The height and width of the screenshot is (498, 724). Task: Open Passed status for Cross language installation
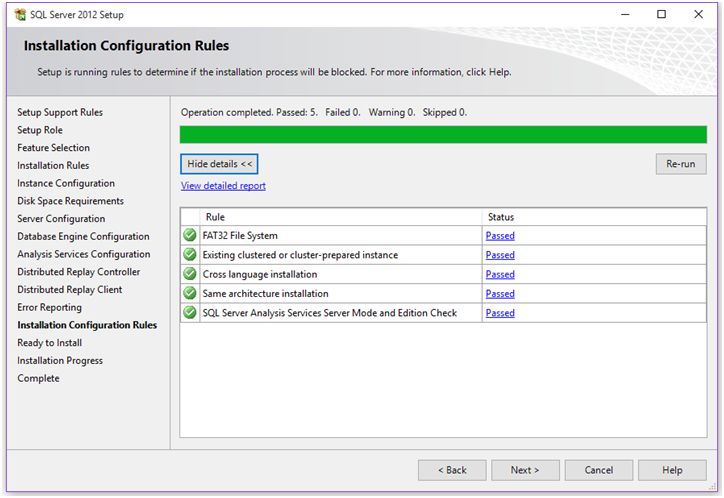coord(500,274)
